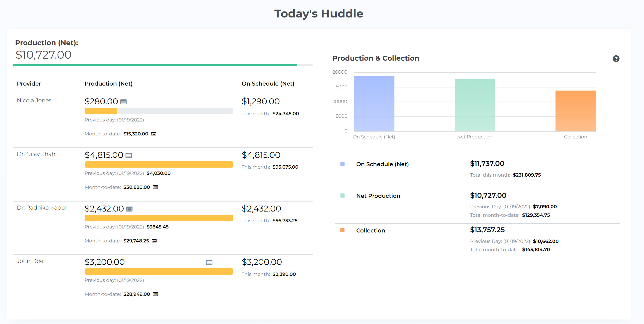Select provider Dr. Nilay Shah
644x324 pixels.
click(x=36, y=154)
